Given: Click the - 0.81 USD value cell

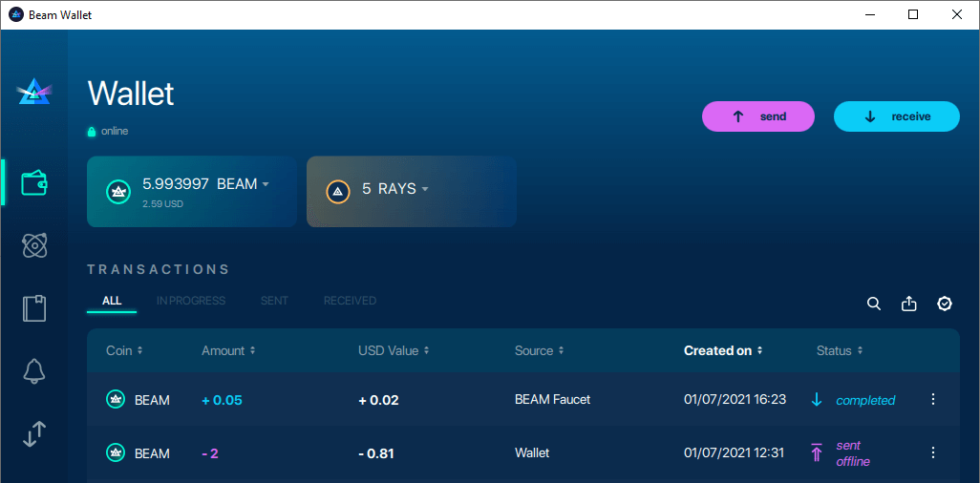Looking at the screenshot, I should 376,453.
